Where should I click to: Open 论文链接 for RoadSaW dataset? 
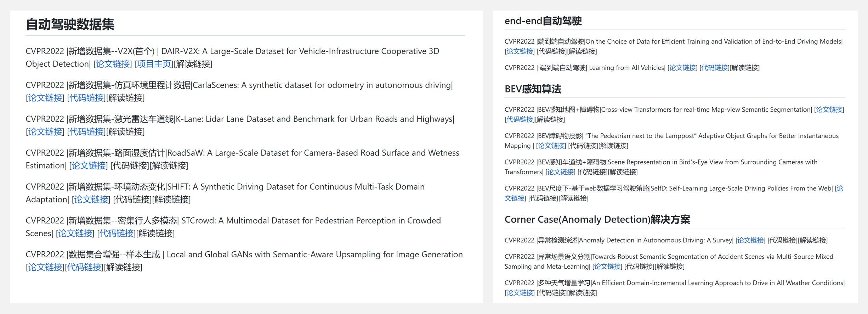tap(89, 166)
